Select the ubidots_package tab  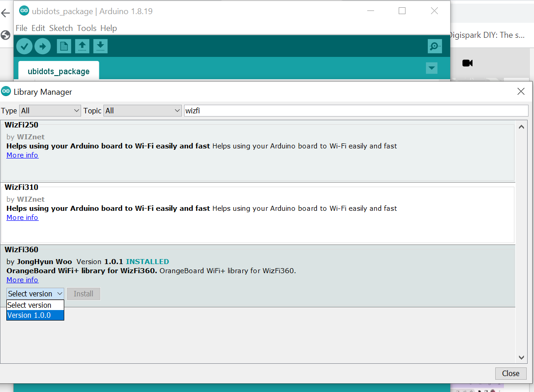point(59,71)
